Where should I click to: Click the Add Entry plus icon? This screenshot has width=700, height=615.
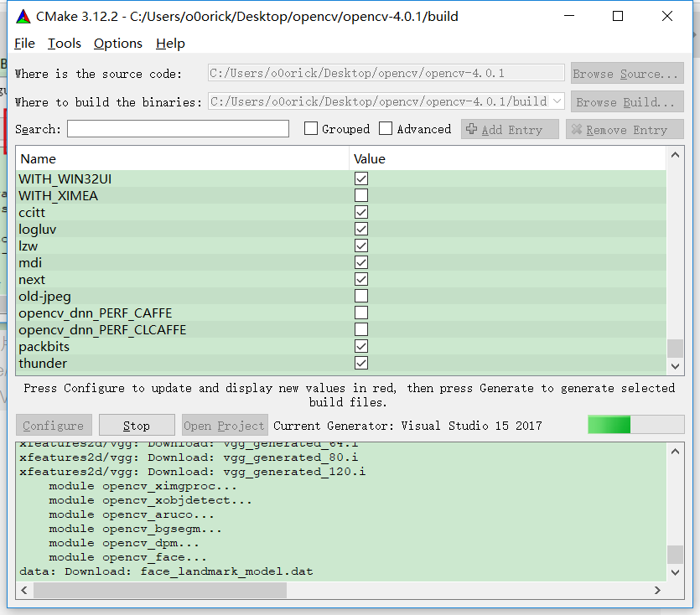(x=471, y=129)
